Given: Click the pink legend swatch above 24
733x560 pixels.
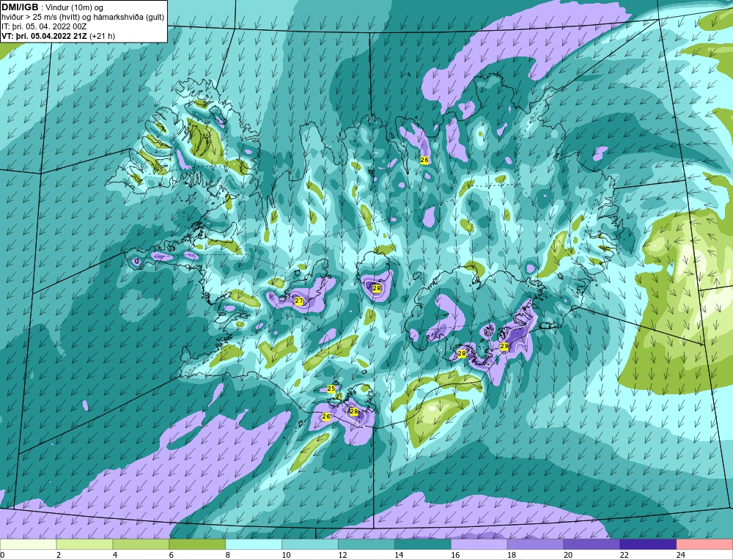Looking at the screenshot, I should point(704,545).
